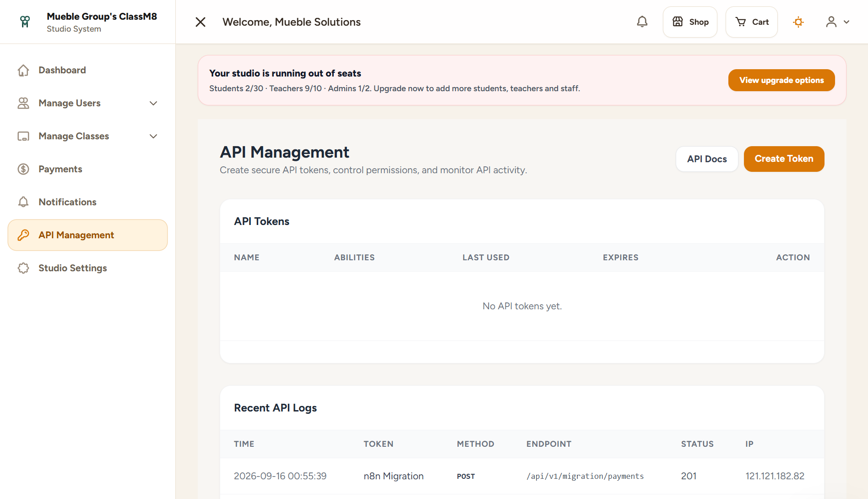Go to the Payments page
Viewport: 868px width, 499px height.
88,169
